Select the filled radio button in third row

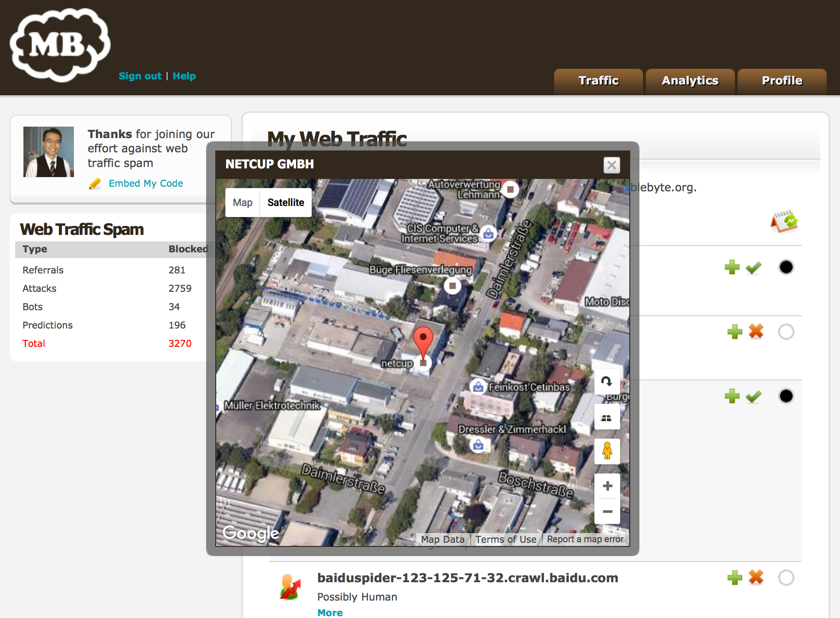[786, 396]
